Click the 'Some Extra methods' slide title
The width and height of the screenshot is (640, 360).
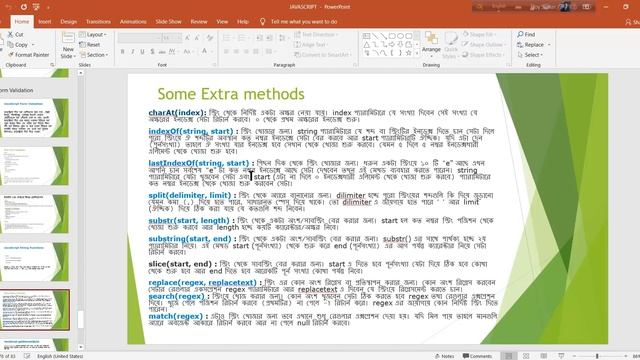point(231,94)
